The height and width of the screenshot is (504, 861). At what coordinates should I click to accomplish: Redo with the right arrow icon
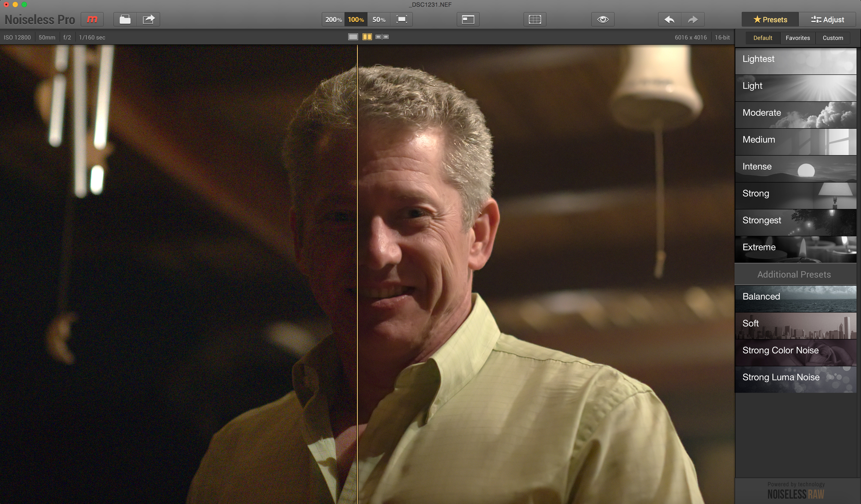click(693, 20)
